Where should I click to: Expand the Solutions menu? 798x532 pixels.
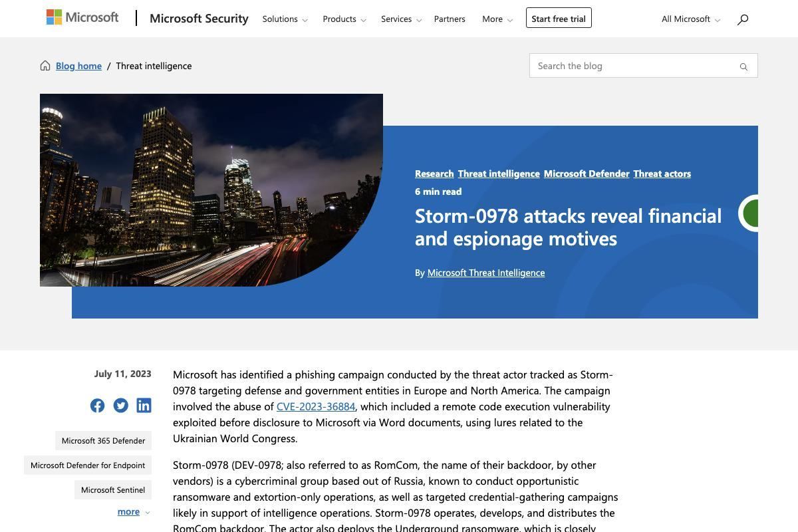[285, 19]
